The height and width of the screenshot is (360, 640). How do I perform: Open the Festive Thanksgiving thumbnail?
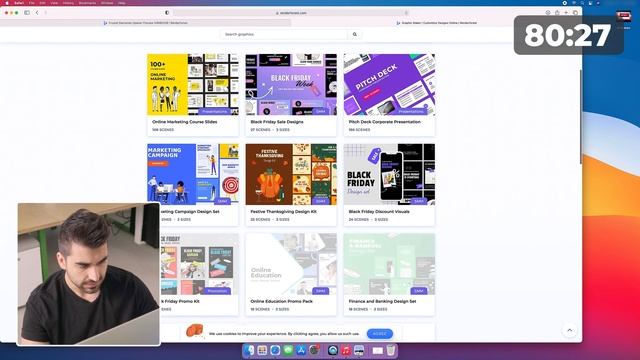[x=291, y=174]
